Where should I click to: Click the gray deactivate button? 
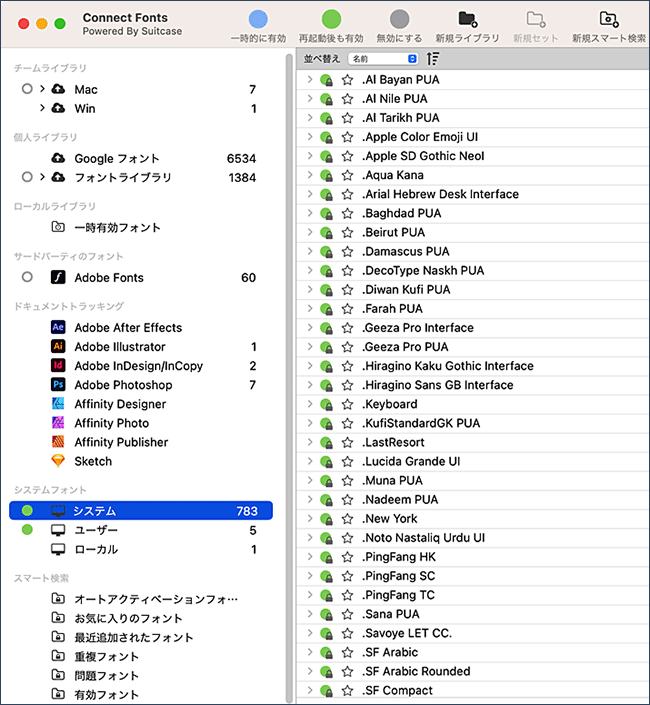pyautogui.click(x=399, y=19)
